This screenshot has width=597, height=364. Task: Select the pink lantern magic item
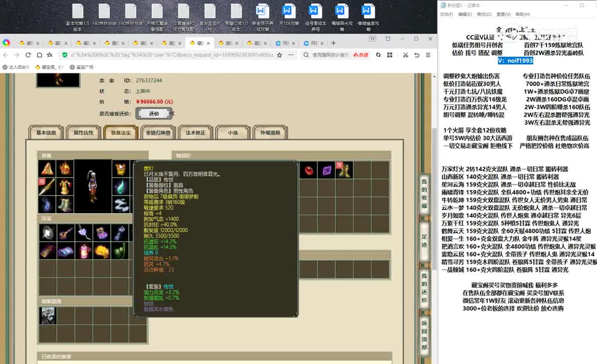point(84,251)
